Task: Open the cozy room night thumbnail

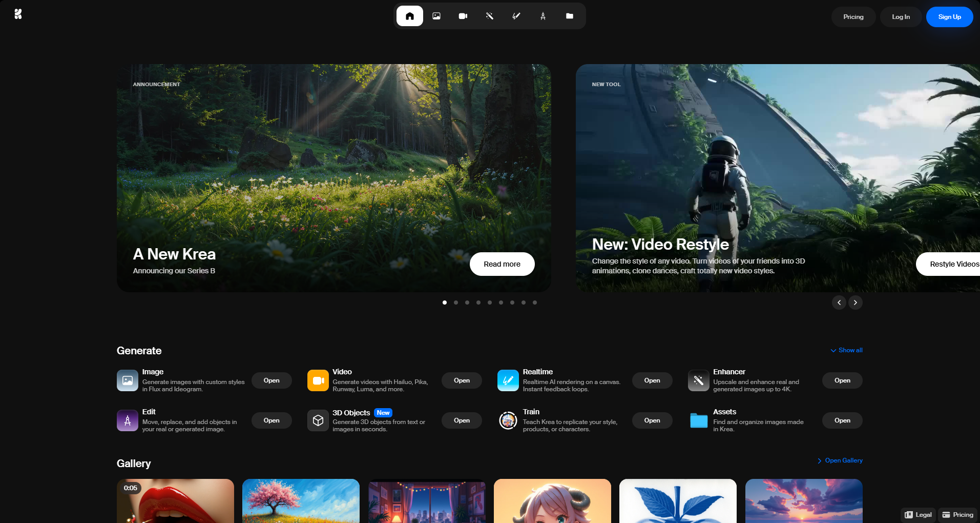Action: (427, 501)
